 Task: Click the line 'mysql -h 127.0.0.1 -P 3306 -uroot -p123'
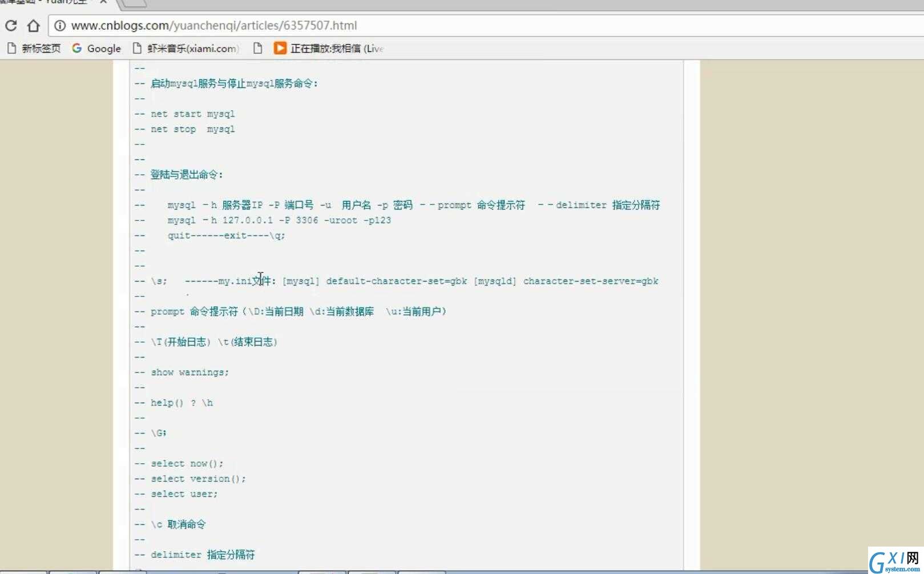point(279,220)
